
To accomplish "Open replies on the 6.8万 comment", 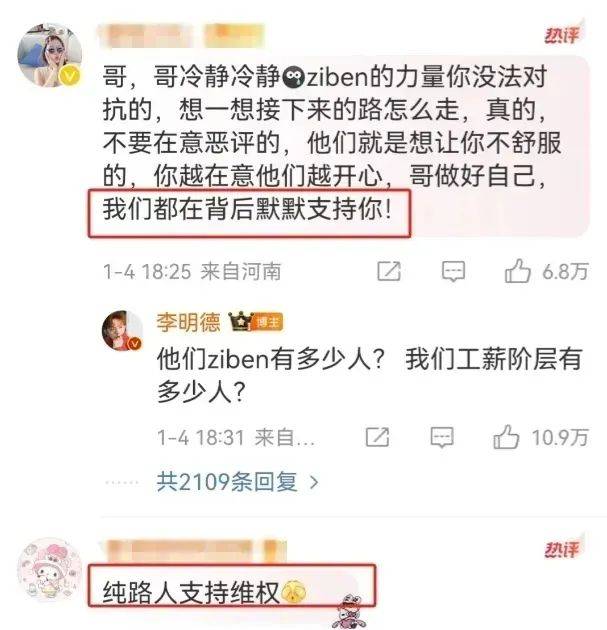I will point(454,271).
